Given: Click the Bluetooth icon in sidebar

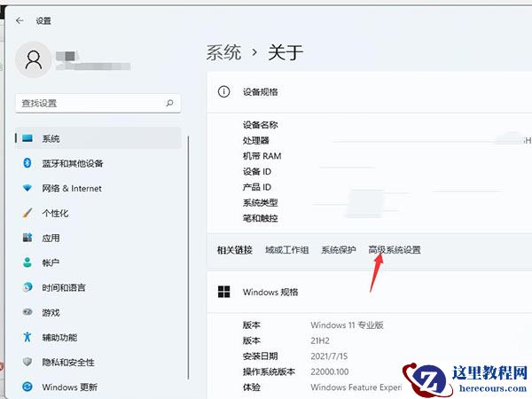Looking at the screenshot, I should (27, 163).
